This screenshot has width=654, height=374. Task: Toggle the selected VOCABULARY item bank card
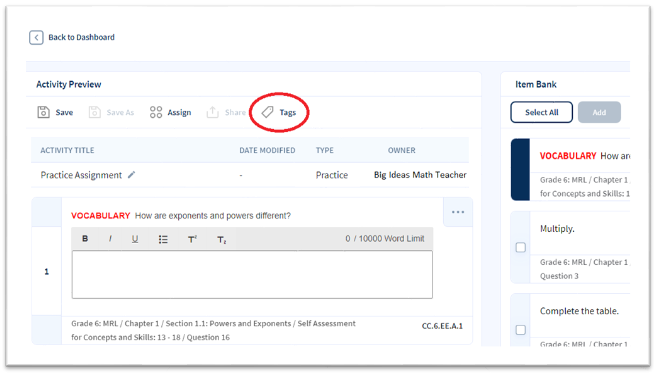click(520, 169)
